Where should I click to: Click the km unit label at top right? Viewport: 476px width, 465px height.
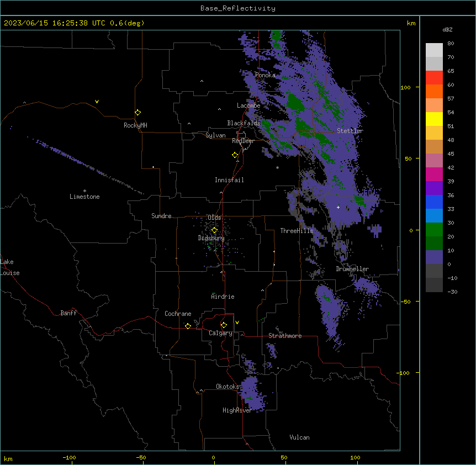(x=411, y=23)
